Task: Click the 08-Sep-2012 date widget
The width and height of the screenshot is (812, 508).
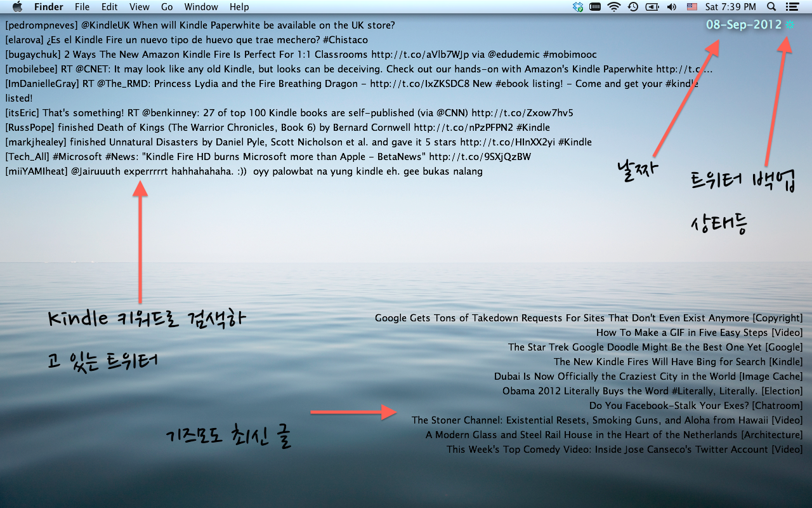Action: [744, 25]
